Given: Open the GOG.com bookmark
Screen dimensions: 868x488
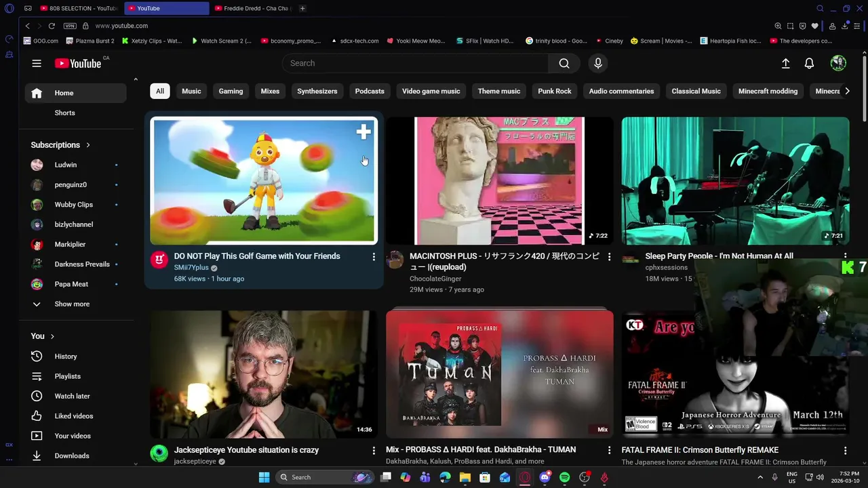Looking at the screenshot, I should [41, 41].
